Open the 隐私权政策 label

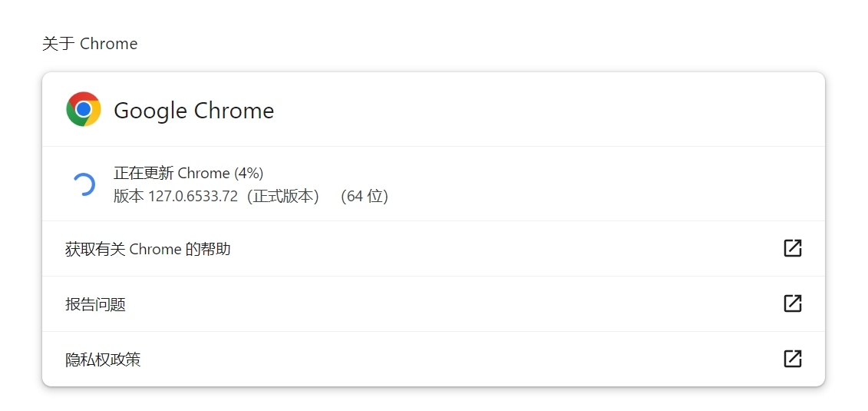(103, 360)
